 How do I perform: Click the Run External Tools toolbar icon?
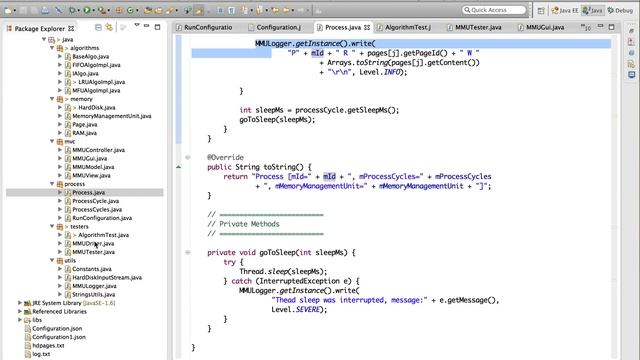pyautogui.click(x=102, y=10)
